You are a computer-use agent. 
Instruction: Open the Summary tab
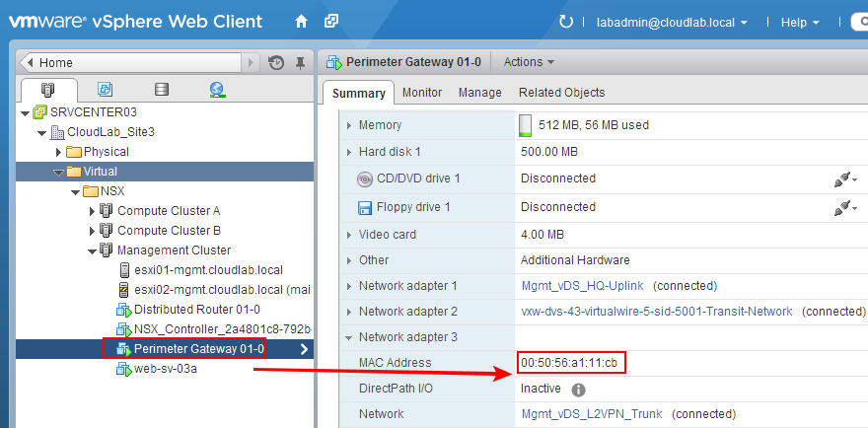click(359, 93)
